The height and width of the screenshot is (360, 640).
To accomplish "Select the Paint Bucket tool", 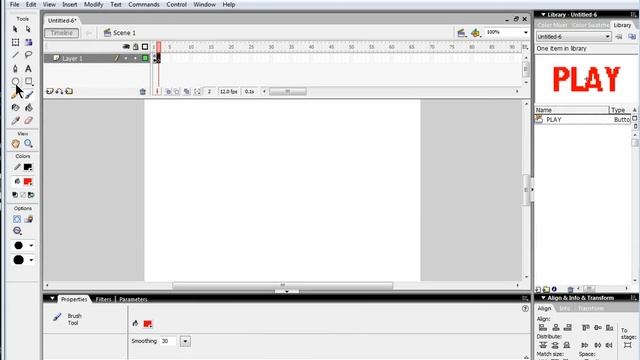I will (x=28, y=108).
